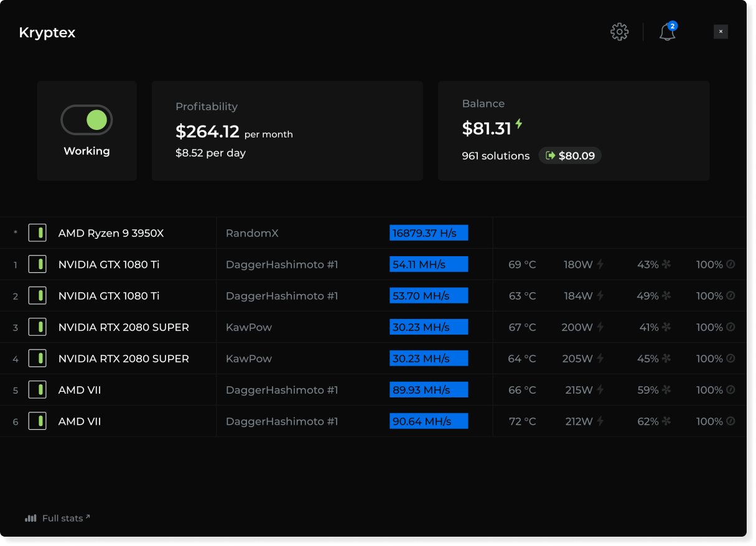The image size is (756, 546).
Task: Toggle device 3 RTX 2080 SUPER switch
Action: coord(37,327)
